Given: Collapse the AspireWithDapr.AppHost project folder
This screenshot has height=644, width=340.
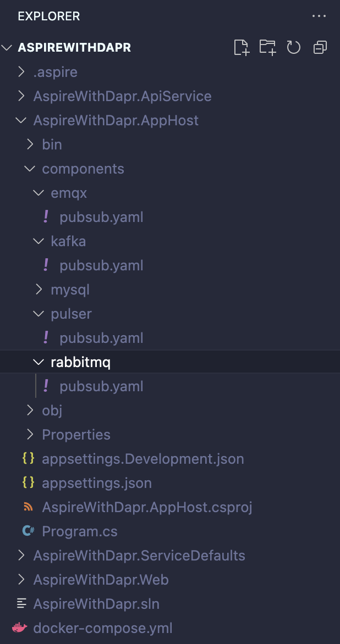Looking at the screenshot, I should [21, 120].
